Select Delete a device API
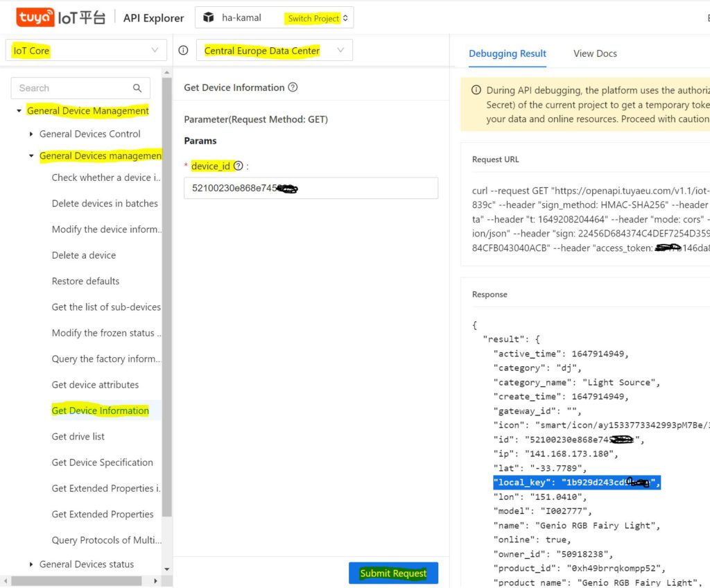 click(x=84, y=255)
